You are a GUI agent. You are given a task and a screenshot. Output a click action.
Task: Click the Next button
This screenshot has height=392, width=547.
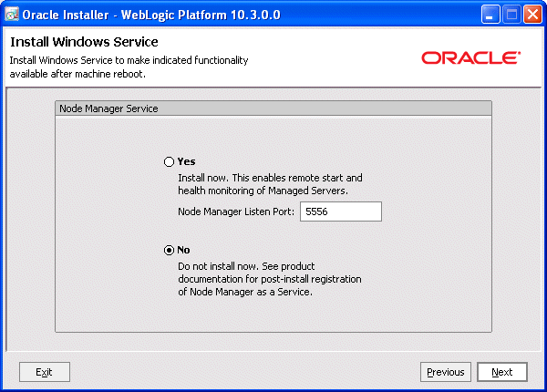[x=502, y=372]
